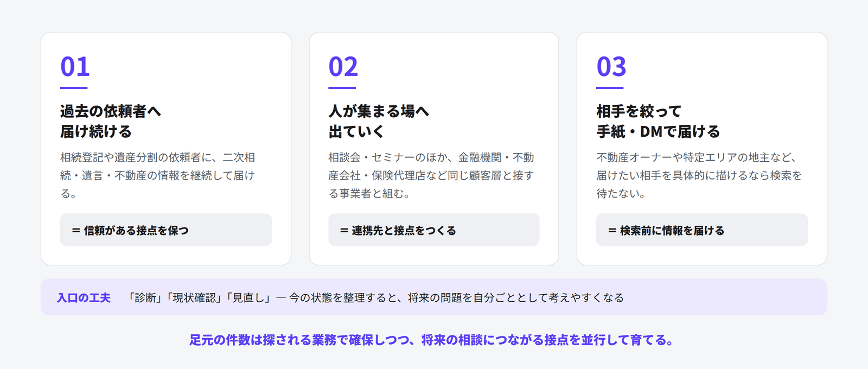The width and height of the screenshot is (868, 369).
Task: Click the description beginning 相談会・セミナー
Action: coord(431,175)
